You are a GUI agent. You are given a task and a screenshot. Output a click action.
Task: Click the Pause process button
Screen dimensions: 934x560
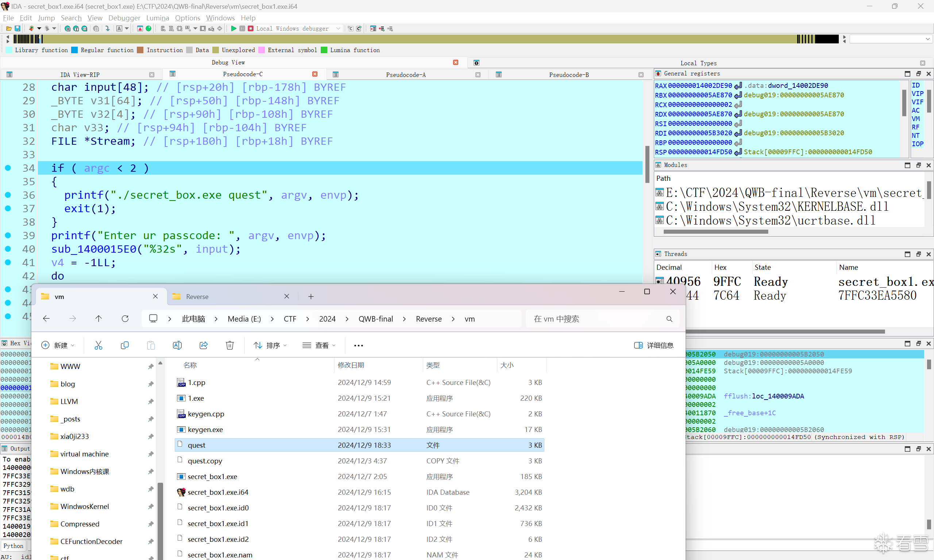coord(242,28)
